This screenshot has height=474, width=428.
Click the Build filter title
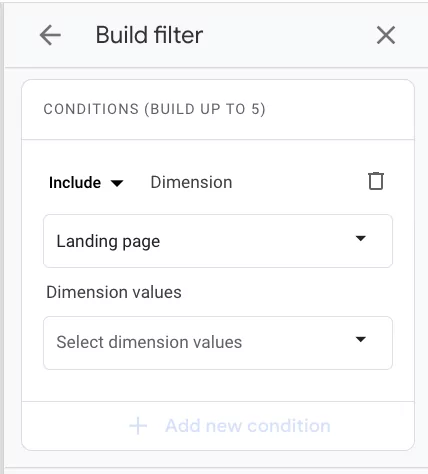click(x=149, y=35)
